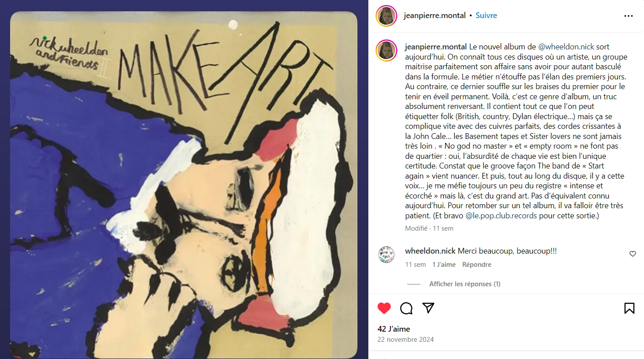View 1 J'aime on the comment

coord(444,265)
